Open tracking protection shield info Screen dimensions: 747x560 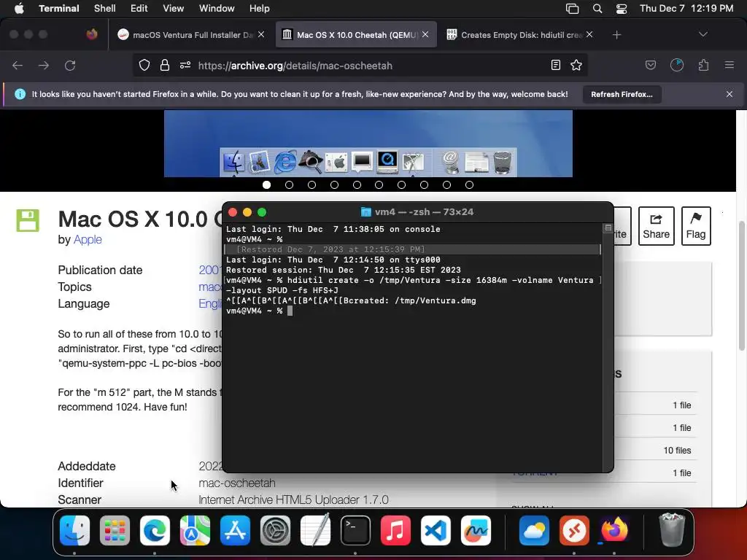[144, 65]
